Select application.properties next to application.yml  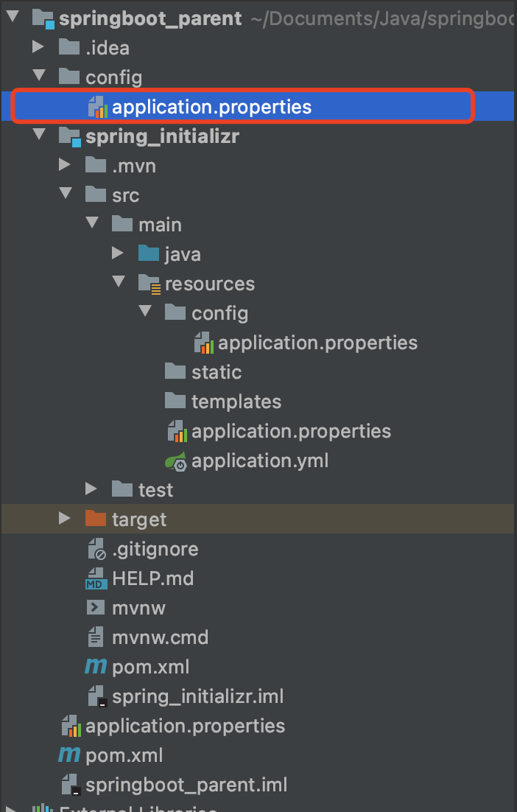292,431
